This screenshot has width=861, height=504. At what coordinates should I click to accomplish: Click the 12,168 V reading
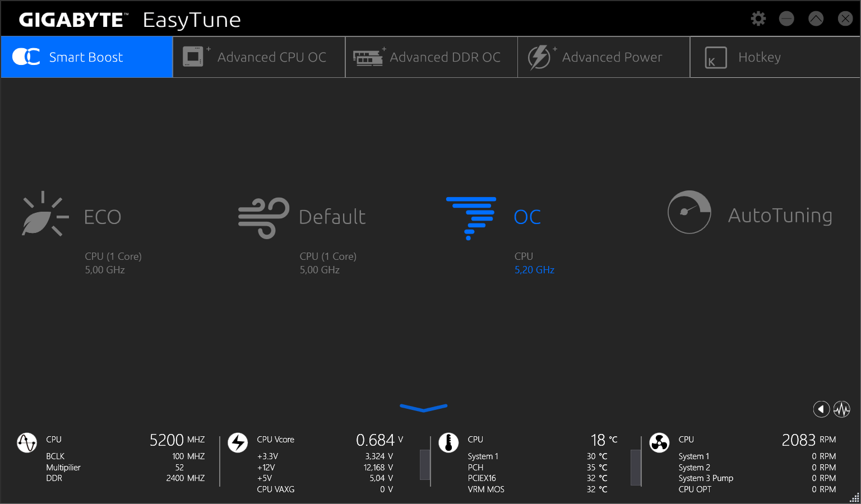378,468
